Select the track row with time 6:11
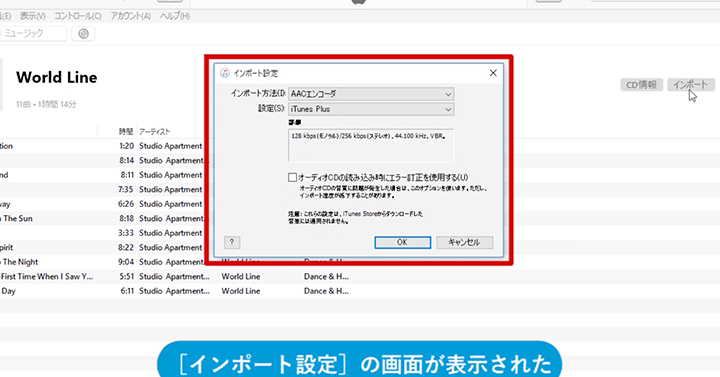Screen dimensions: 720x377 [360, 291]
